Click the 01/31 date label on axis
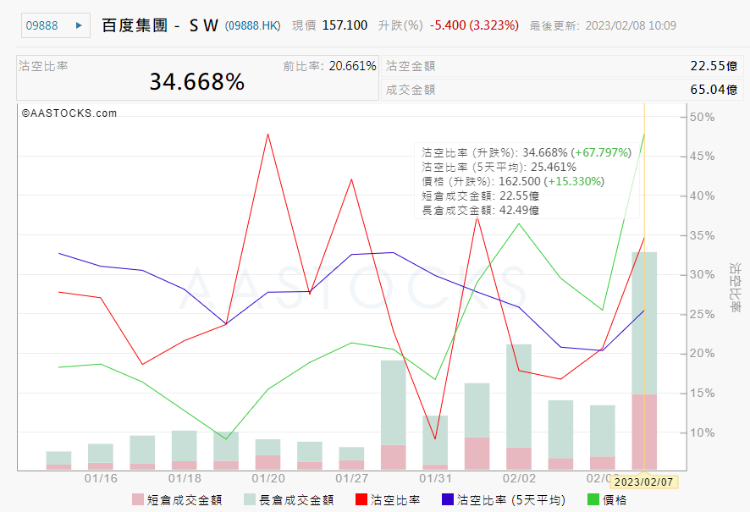 pyautogui.click(x=435, y=479)
